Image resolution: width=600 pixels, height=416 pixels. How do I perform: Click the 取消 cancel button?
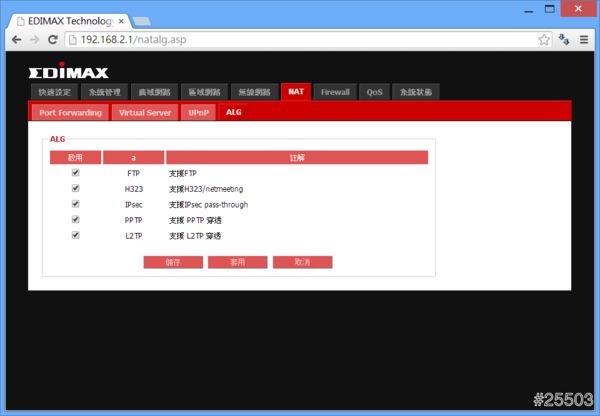tap(302, 262)
